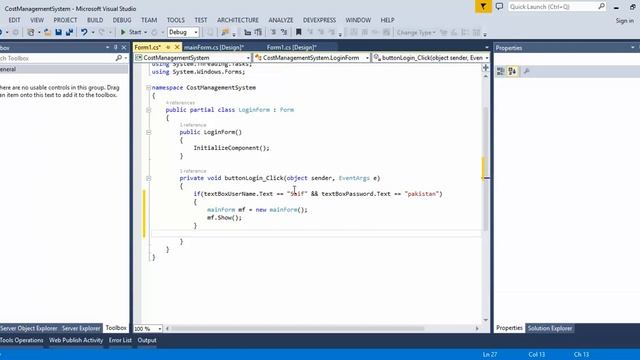Open the TOOLS menu
The height and width of the screenshot is (360, 640).
pos(176,20)
